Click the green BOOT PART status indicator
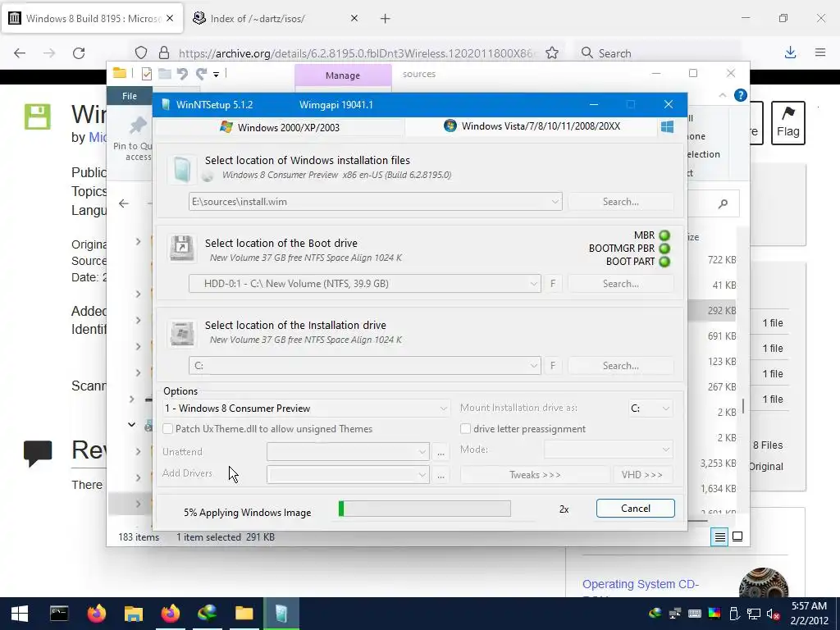 664,262
